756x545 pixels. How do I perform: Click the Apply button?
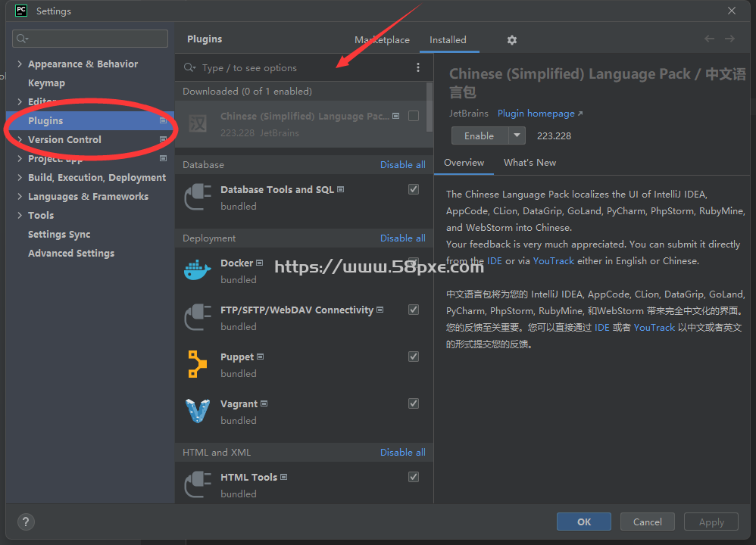(x=711, y=522)
